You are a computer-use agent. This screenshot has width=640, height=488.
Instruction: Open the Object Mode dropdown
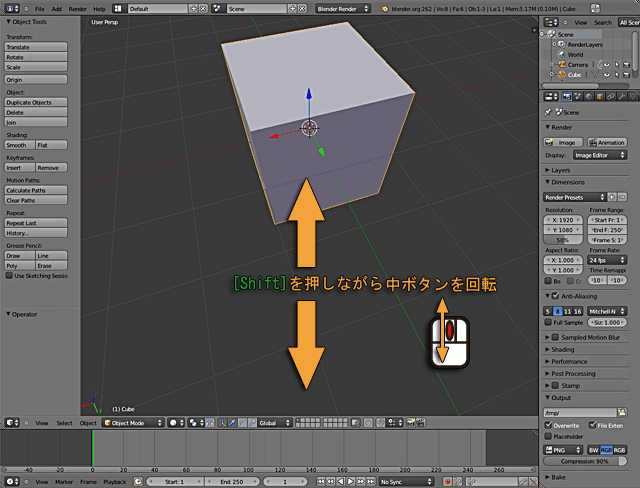131,423
